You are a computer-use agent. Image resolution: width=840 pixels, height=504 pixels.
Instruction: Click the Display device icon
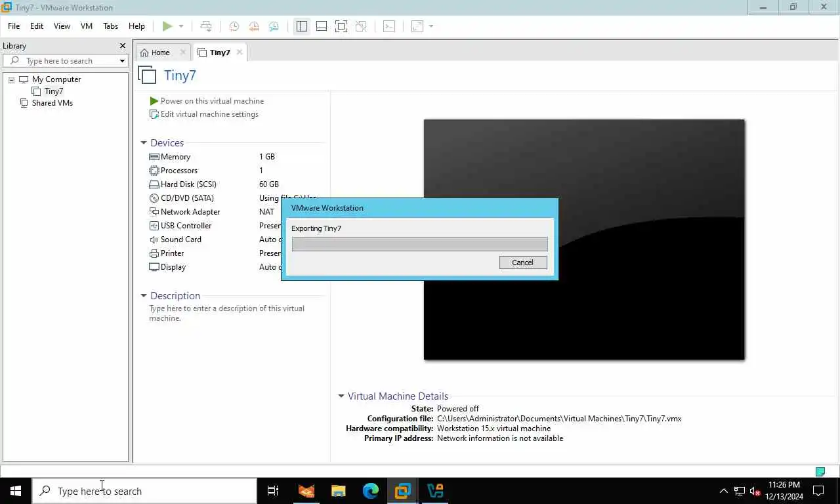click(x=154, y=267)
